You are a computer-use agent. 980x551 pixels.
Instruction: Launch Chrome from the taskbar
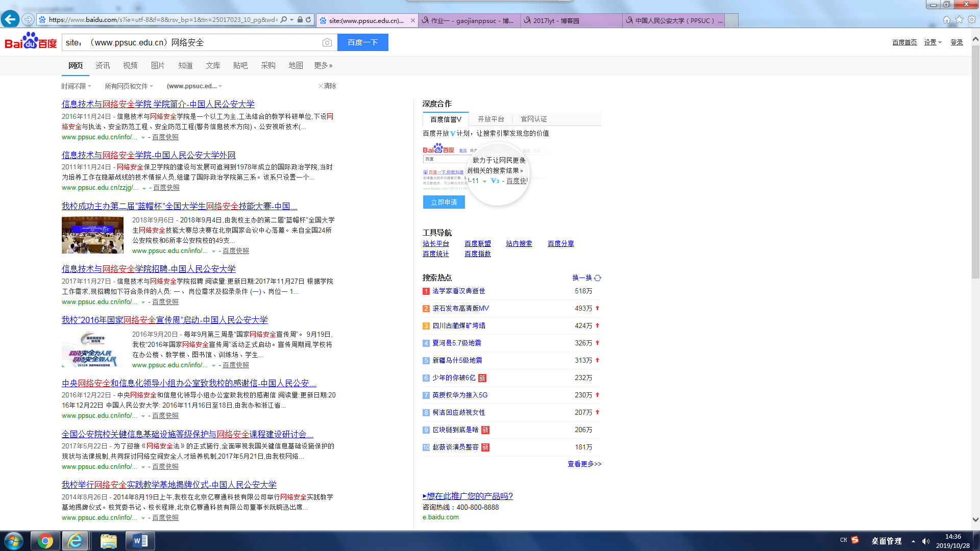(45, 541)
